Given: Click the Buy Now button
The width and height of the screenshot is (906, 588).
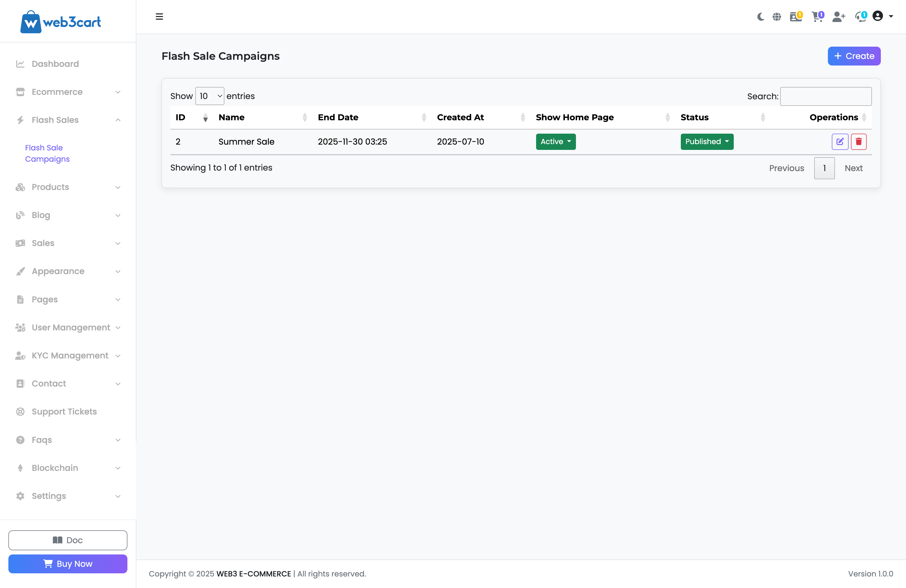Looking at the screenshot, I should coord(68,564).
